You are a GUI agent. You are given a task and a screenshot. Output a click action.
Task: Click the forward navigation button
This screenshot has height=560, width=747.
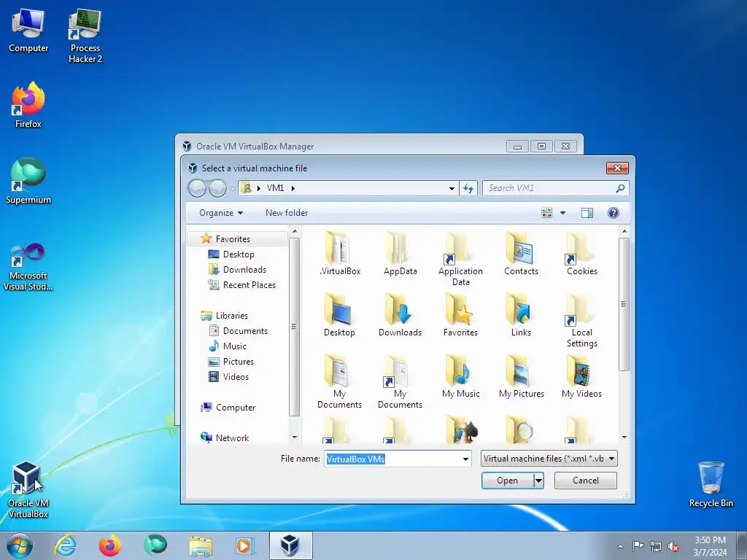[217, 189]
